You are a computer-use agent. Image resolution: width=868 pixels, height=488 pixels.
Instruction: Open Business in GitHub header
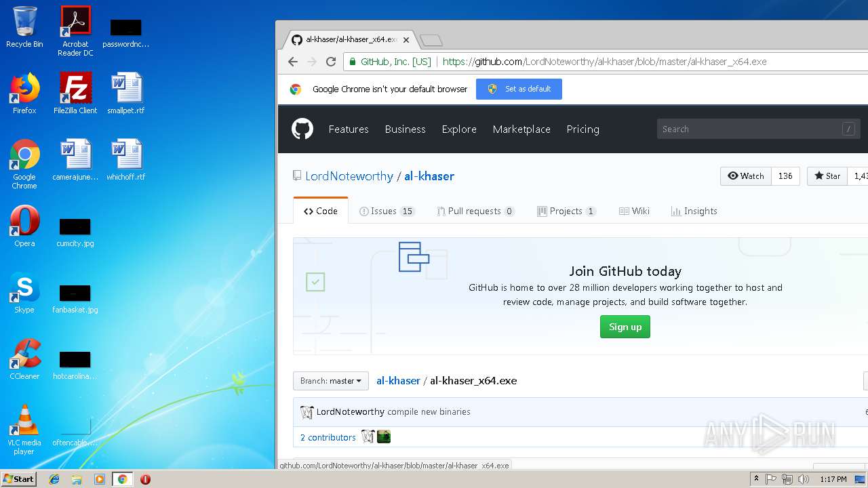click(x=405, y=129)
